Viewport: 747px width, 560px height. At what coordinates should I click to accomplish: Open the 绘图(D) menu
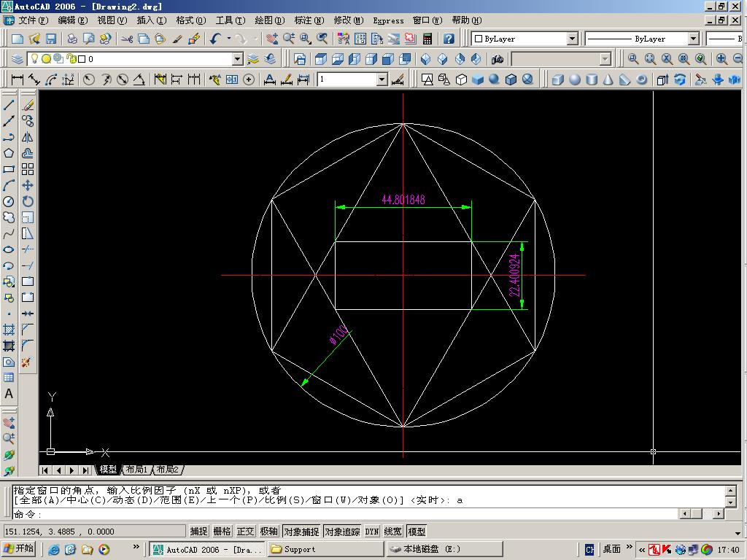[270, 20]
